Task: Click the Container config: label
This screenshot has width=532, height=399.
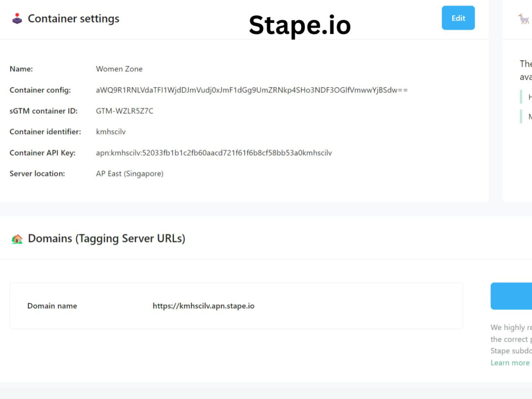Action: click(x=40, y=90)
